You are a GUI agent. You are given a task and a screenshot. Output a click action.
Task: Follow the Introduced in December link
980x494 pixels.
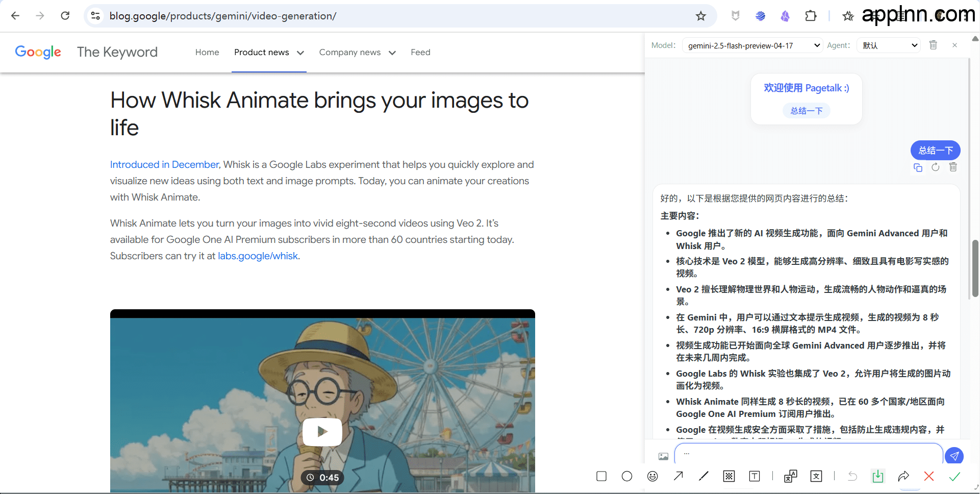coord(164,164)
